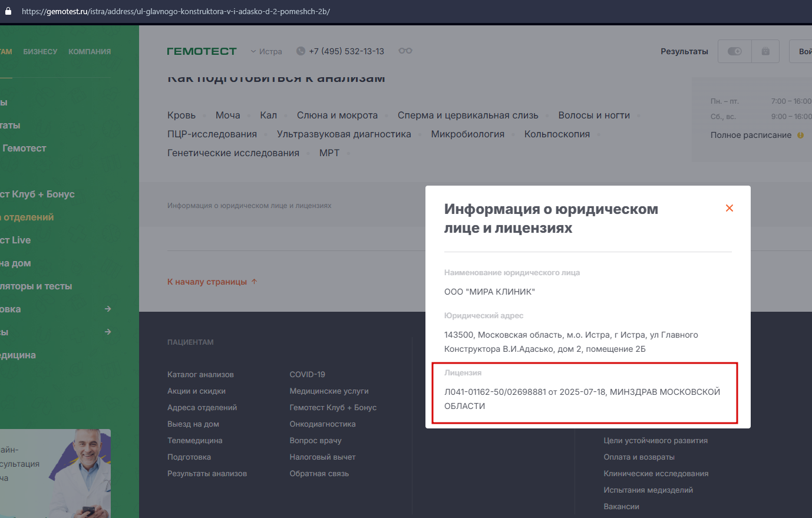Open the Истра city selector
Viewport: 812px width, 518px height.
pos(266,51)
